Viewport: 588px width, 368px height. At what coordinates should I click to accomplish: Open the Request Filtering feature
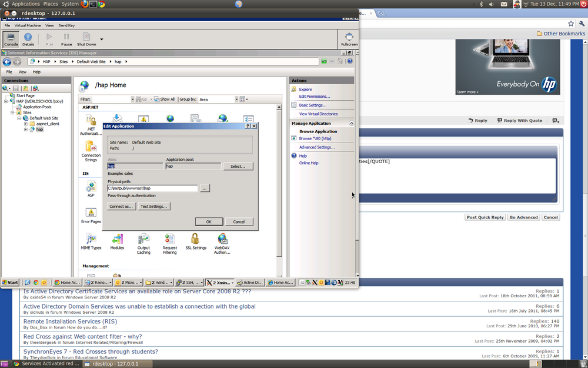(169, 244)
